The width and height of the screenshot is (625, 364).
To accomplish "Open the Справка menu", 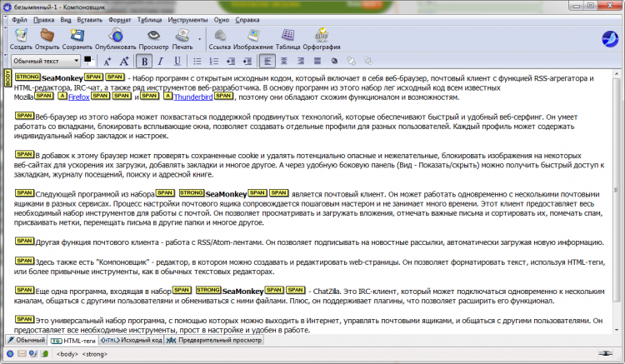I will tap(247, 20).
